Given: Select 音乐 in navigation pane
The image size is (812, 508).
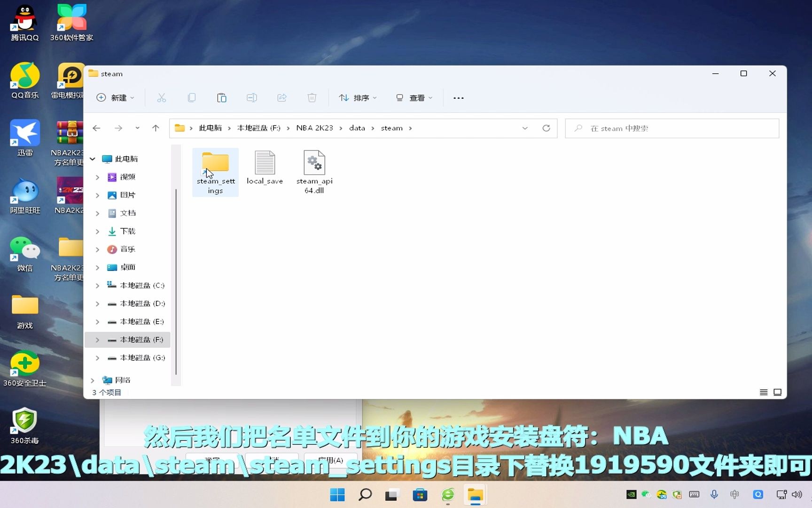Looking at the screenshot, I should tap(127, 249).
